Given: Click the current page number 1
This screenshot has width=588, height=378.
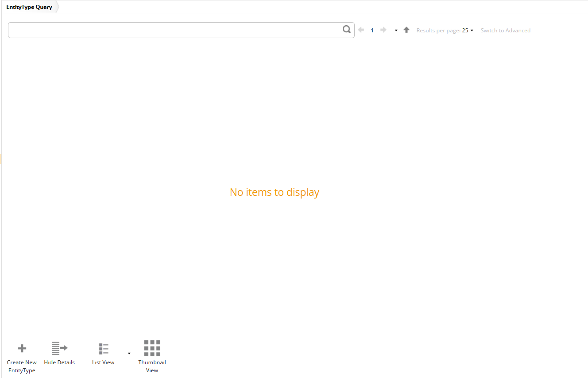Looking at the screenshot, I should tap(372, 31).
